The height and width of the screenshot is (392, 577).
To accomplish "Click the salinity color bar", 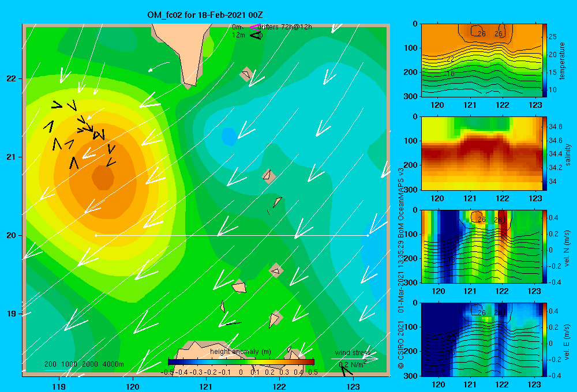I will click(545, 154).
